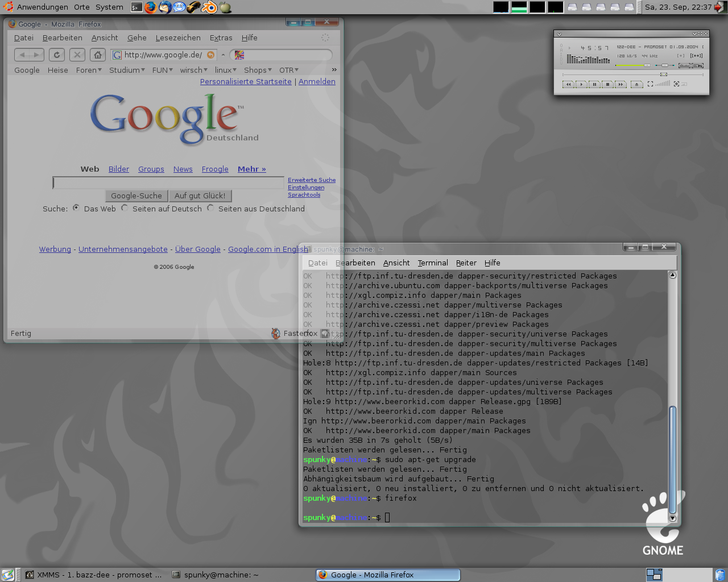Open the Reiter menu in the terminal

[x=466, y=263]
